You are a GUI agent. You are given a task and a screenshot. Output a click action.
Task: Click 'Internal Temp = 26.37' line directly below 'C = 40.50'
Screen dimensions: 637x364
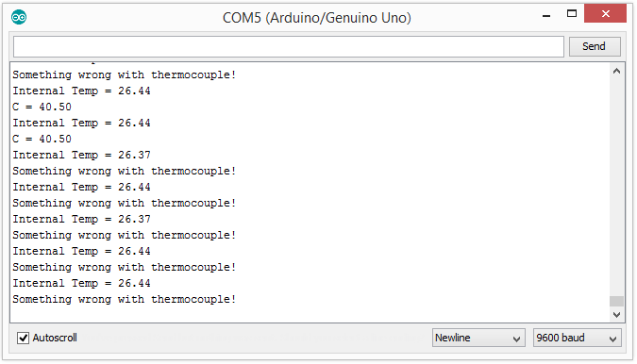click(x=82, y=156)
